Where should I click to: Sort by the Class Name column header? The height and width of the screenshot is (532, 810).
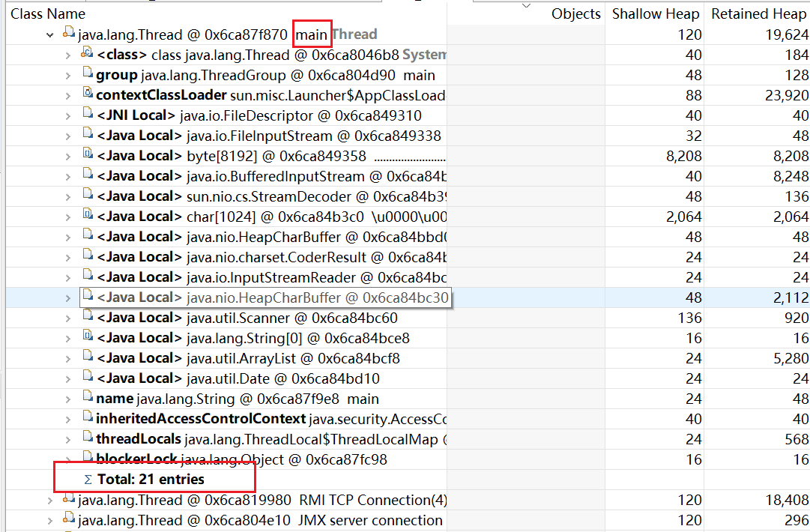pyautogui.click(x=48, y=13)
